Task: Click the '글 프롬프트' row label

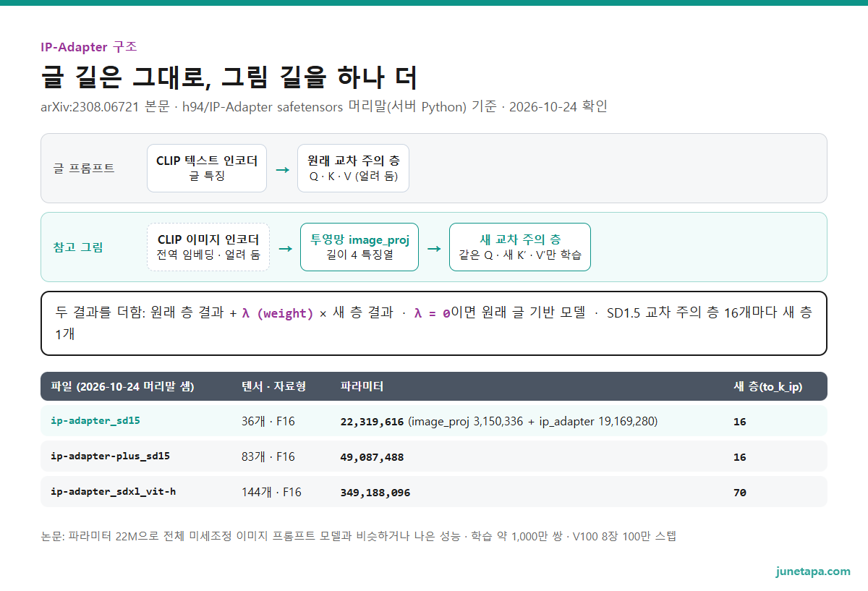Action: pyautogui.click(x=84, y=168)
